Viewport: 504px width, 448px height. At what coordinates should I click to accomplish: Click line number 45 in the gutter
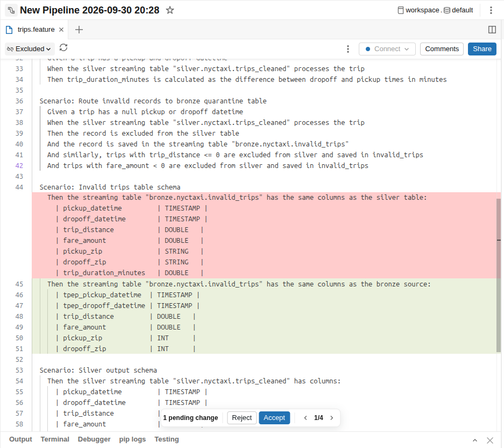[19, 284]
